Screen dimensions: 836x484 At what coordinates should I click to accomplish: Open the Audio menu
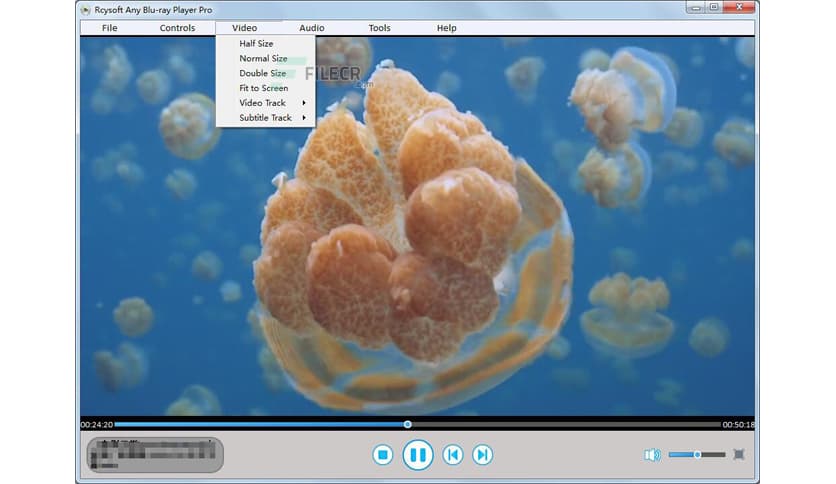311,28
